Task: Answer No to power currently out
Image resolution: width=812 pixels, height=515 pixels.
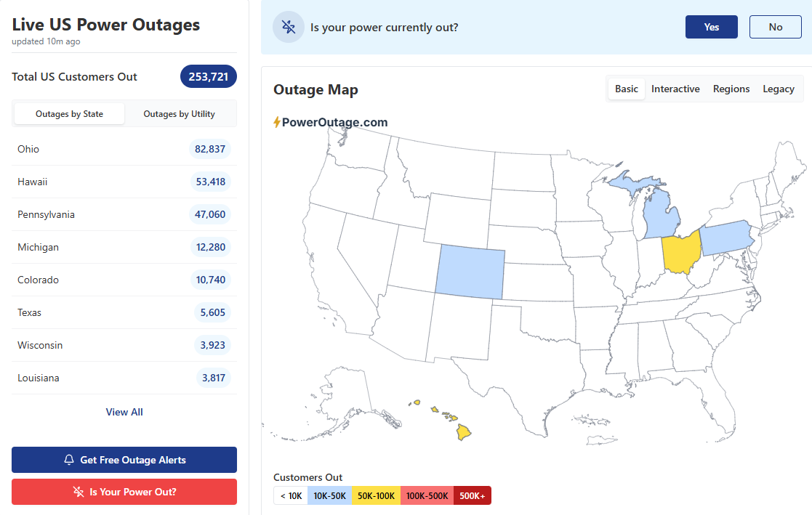Action: (775, 27)
